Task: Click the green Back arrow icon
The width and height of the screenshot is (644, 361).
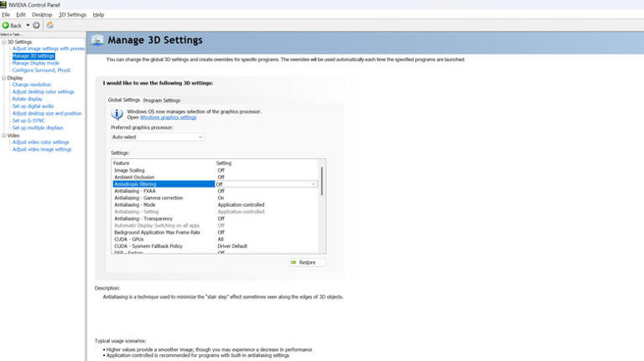Action: 6,25
